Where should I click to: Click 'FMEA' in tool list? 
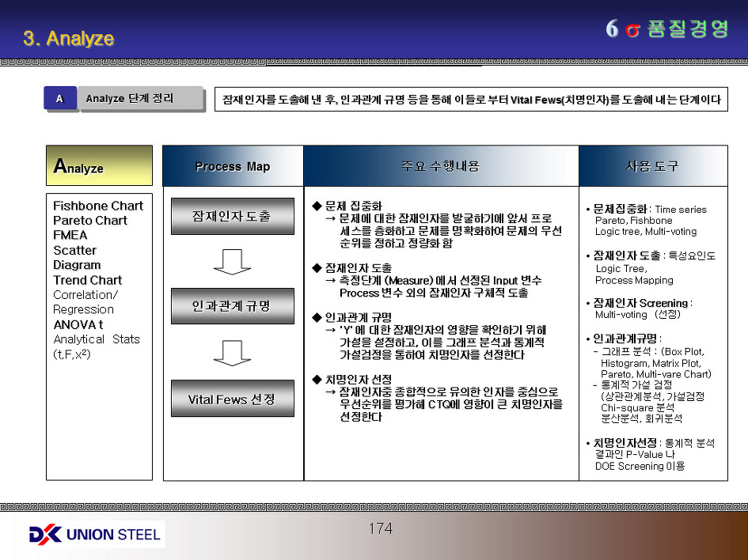point(70,236)
